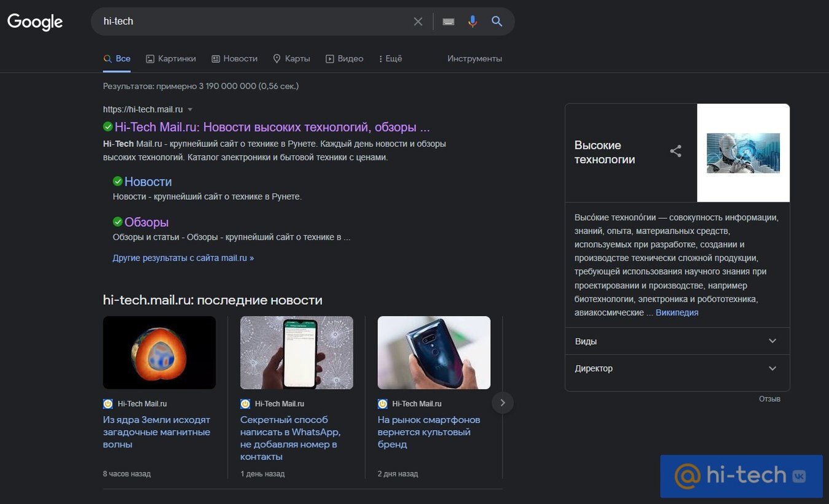829x504 pixels.
Task: Open article На рынок смартфонов вернется культовый бренд
Action: tap(429, 432)
